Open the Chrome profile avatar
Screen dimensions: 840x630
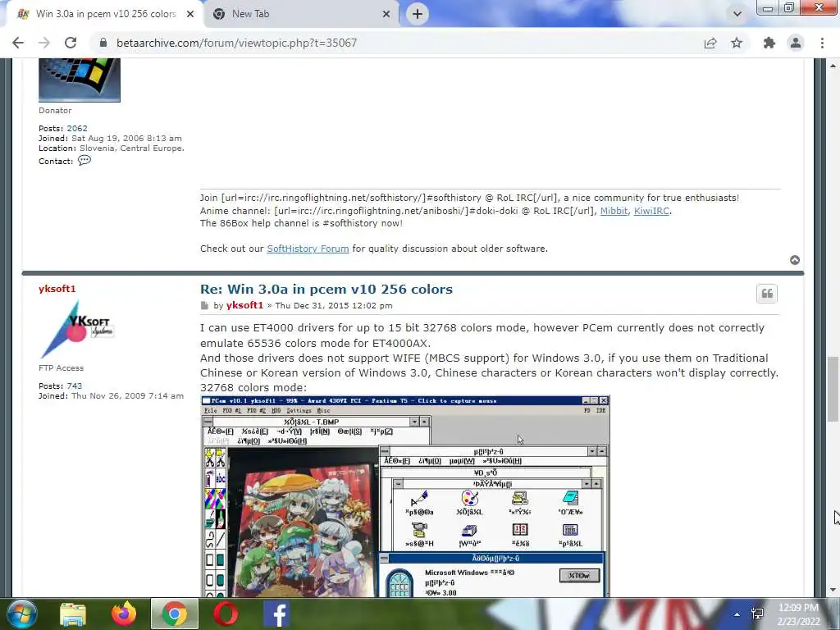(796, 43)
